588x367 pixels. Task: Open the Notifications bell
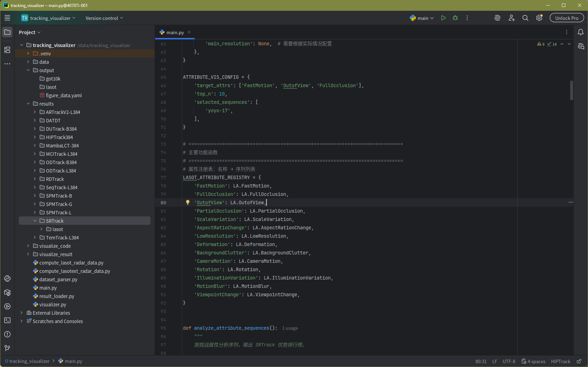[581, 32]
